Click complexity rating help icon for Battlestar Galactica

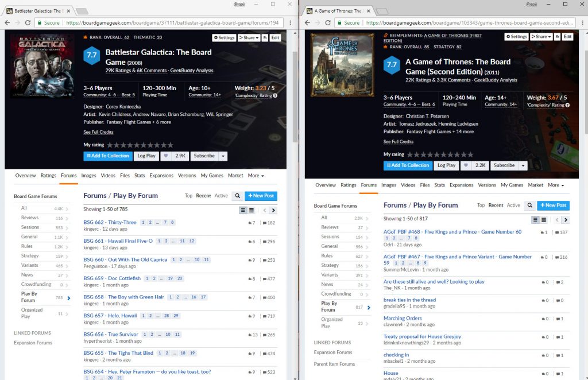[x=275, y=95]
